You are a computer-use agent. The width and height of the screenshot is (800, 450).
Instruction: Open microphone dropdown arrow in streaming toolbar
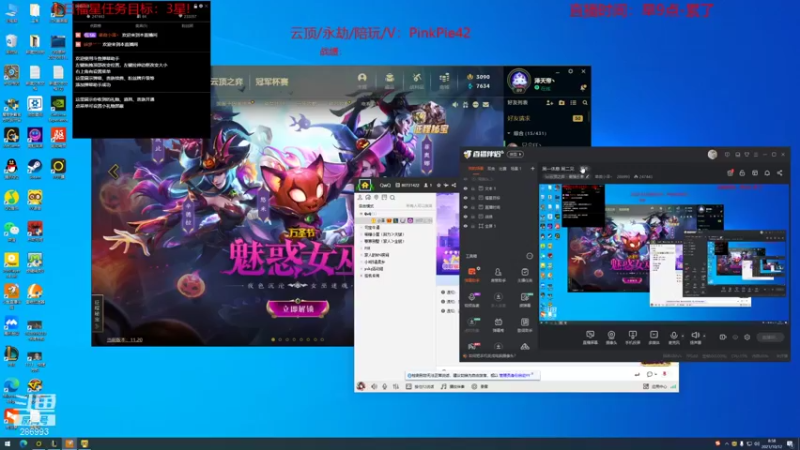(683, 336)
